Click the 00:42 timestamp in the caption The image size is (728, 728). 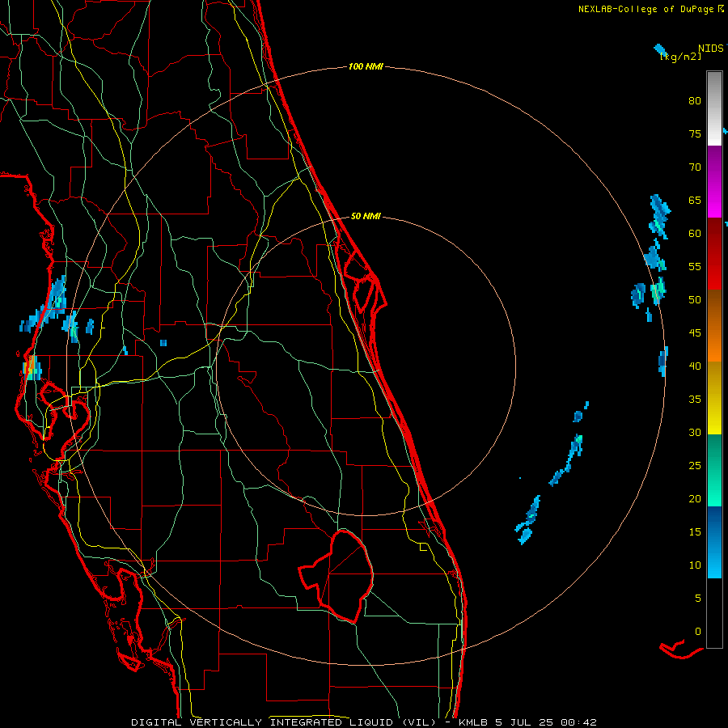(578, 722)
